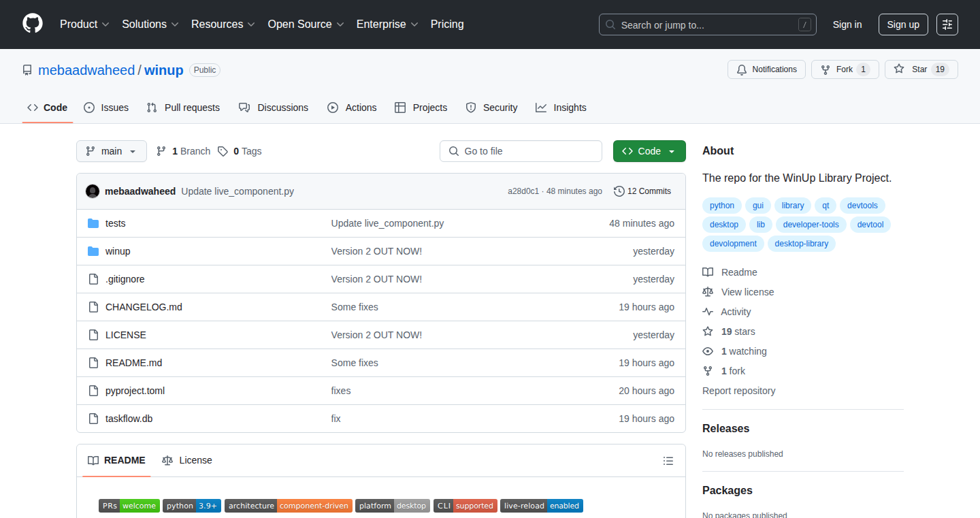The image size is (980, 518).
Task: Click the Readme book icon in About
Action: tap(708, 272)
